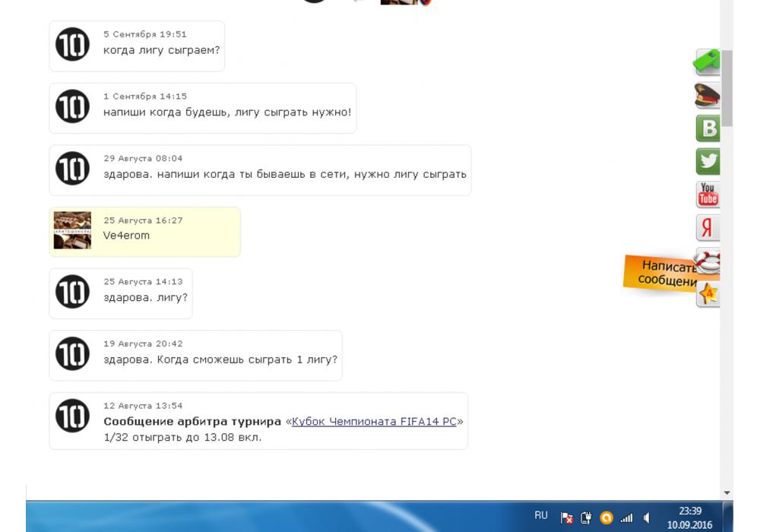Open the Кубок Чемпионата FIFA14 PC link
This screenshot has height=532, width=760.
point(374,422)
